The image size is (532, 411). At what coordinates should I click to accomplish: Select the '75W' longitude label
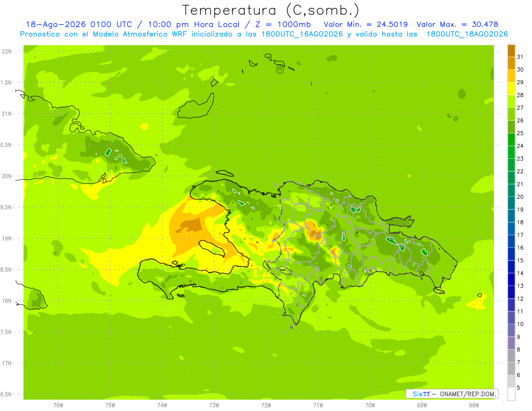(x=110, y=405)
